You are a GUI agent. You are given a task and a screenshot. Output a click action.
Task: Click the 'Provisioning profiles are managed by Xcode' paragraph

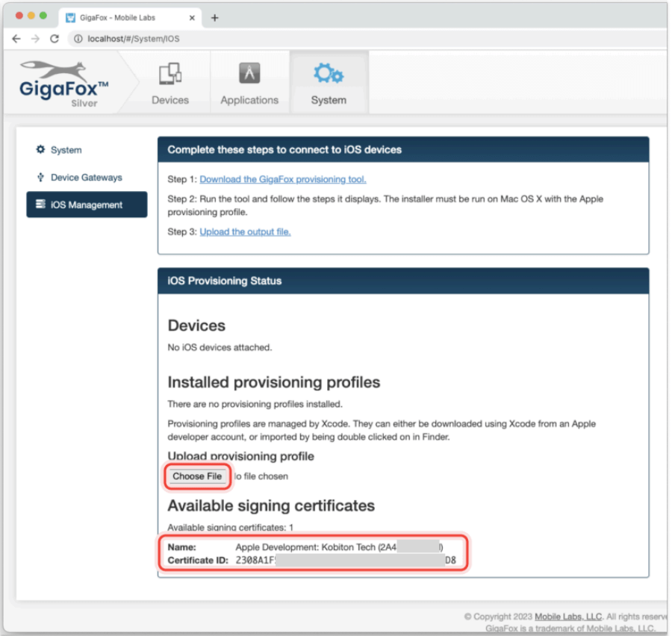click(382, 430)
